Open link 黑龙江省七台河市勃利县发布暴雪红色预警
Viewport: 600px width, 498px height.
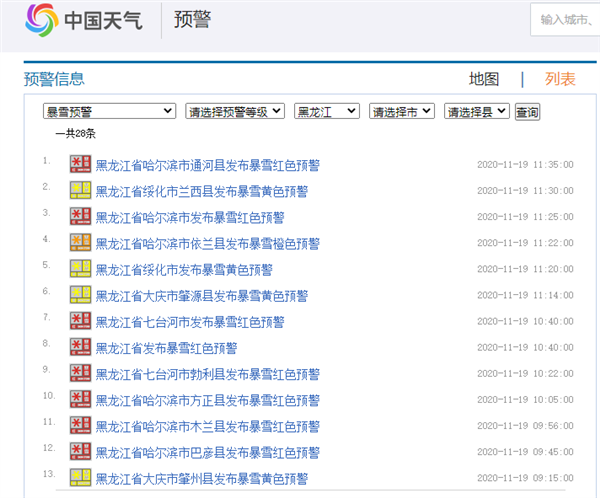pyautogui.click(x=207, y=374)
